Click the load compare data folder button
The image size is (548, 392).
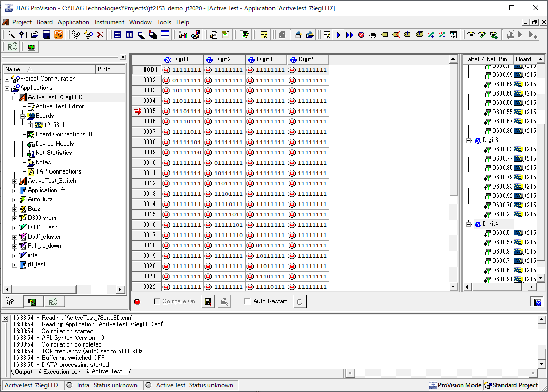coord(224,301)
